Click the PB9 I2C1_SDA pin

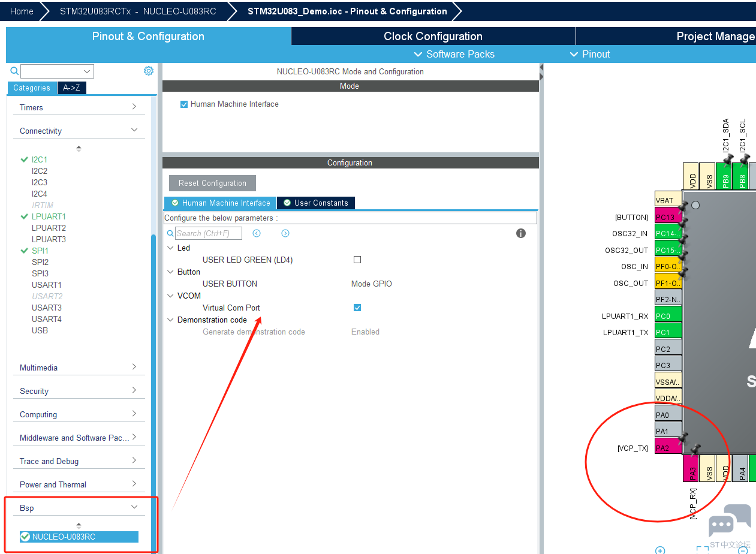(x=724, y=176)
